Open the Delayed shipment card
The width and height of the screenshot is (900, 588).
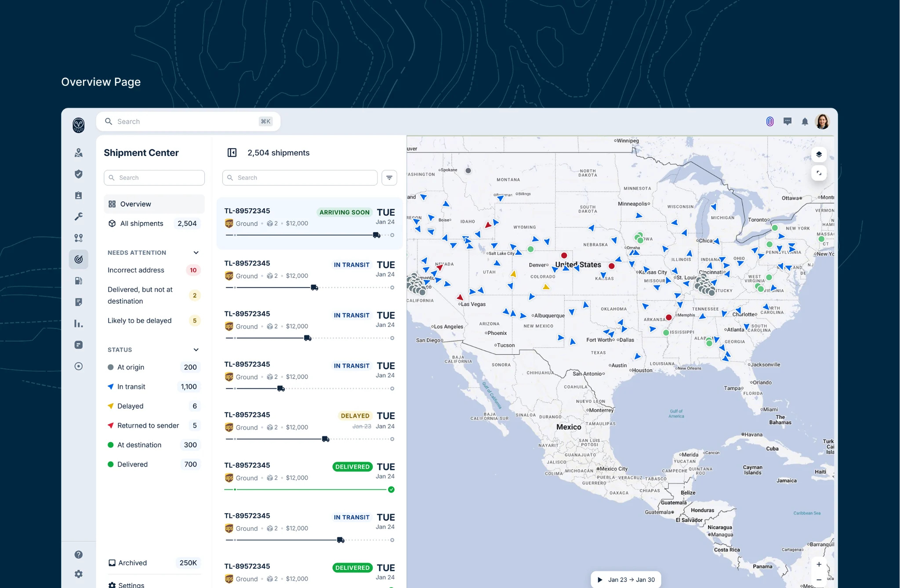(x=309, y=427)
